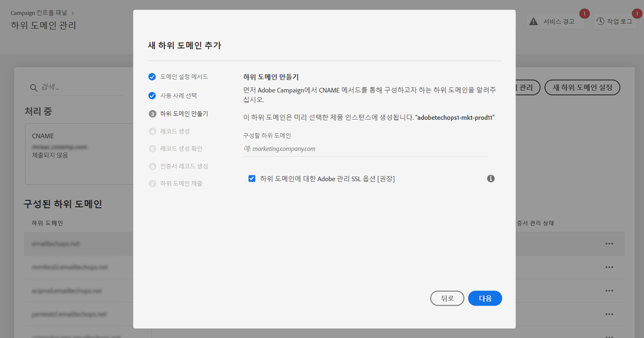This screenshot has width=644, height=338.
Task: Click the '새 하위 도메인 설정' button
Action: pyautogui.click(x=582, y=87)
